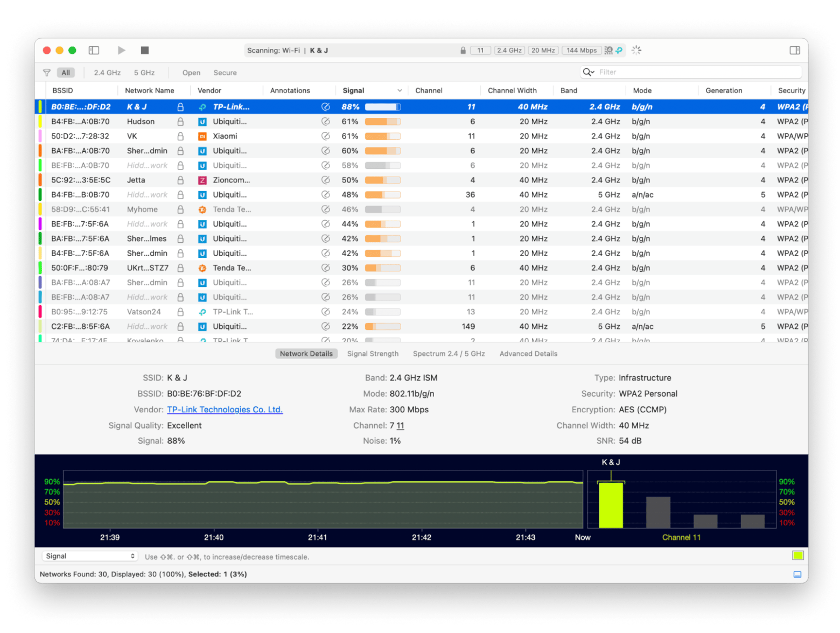Click the Zioncom vendor icon on the Jetta row
The height and width of the screenshot is (633, 840).
202,180
